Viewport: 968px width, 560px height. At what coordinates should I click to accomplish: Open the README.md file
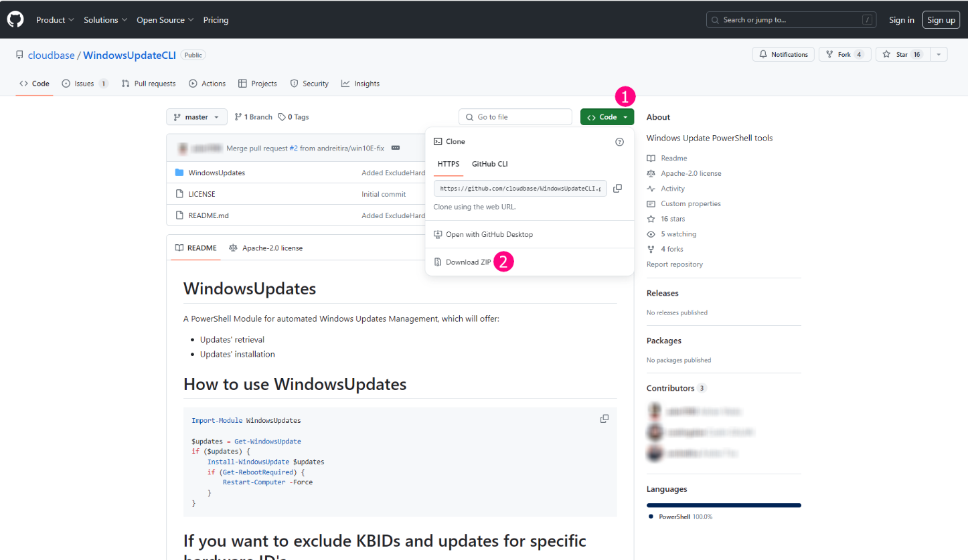(209, 215)
